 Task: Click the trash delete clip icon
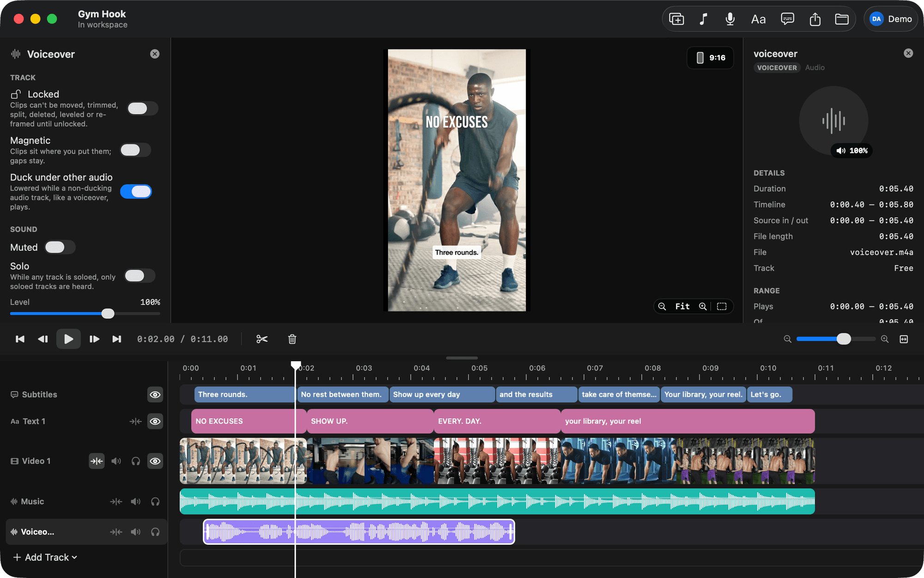[292, 339]
